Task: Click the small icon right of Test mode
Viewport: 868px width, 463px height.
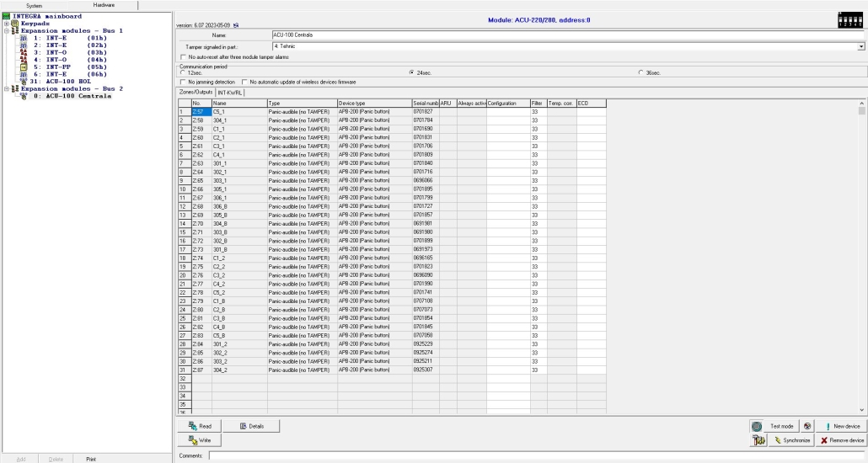Action: coord(806,427)
